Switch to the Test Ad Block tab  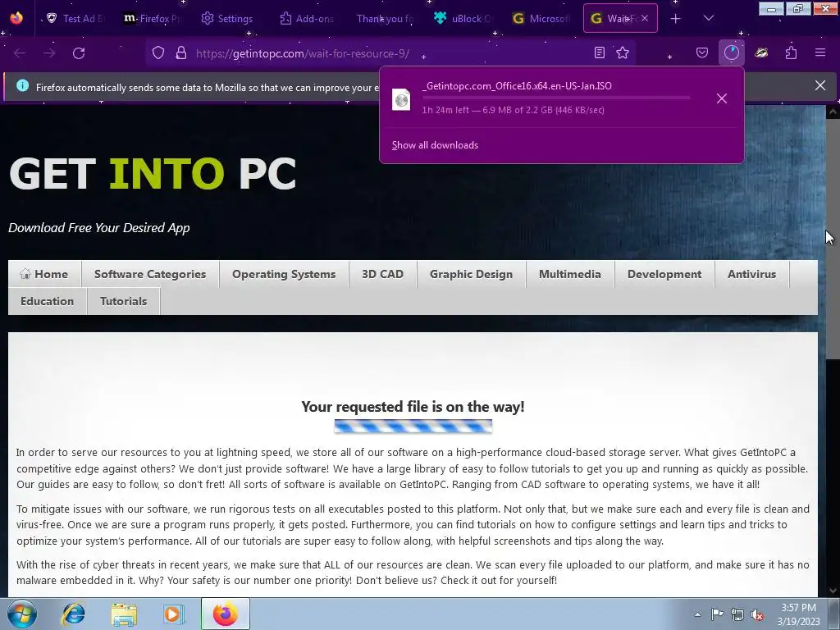click(75, 18)
